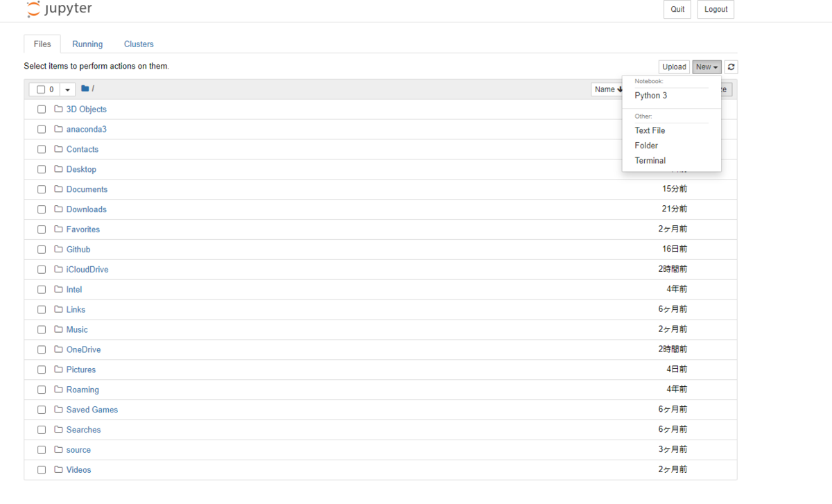Viewport: 832px width, 504px height.
Task: Click the '16日前' timestamp for Github
Action: tap(675, 249)
